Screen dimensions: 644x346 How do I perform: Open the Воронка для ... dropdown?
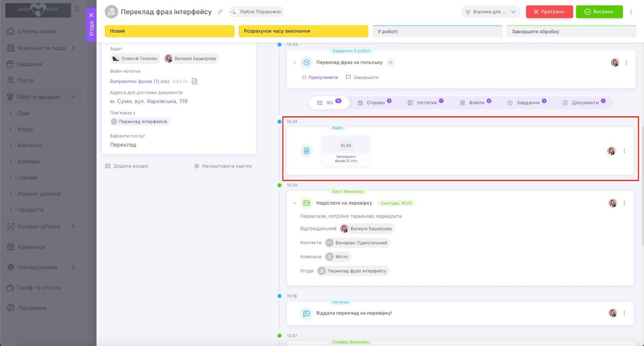tap(491, 12)
